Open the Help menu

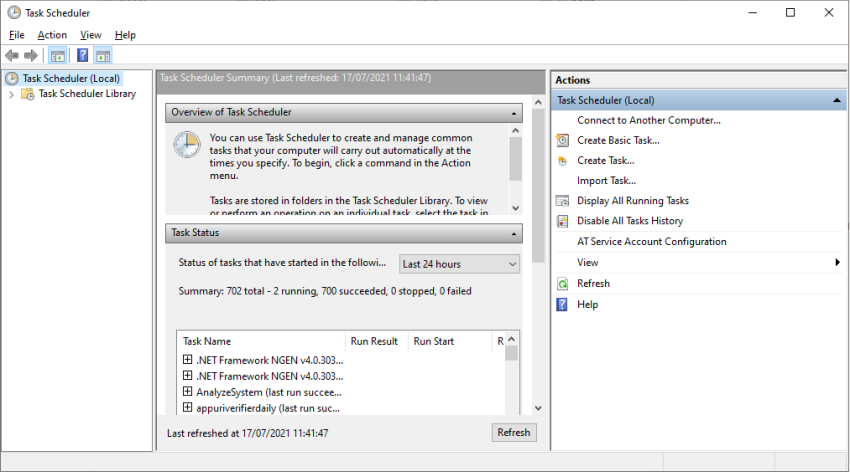pyautogui.click(x=125, y=35)
